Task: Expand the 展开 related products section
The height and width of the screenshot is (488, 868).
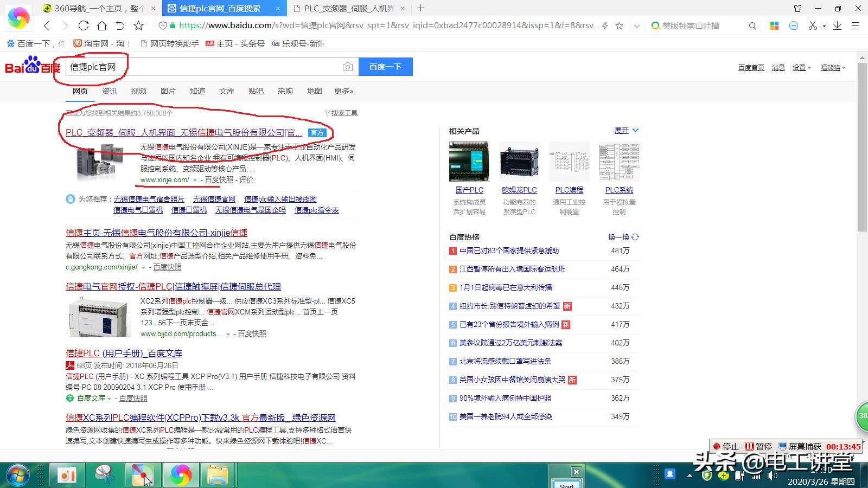Action: pos(626,131)
